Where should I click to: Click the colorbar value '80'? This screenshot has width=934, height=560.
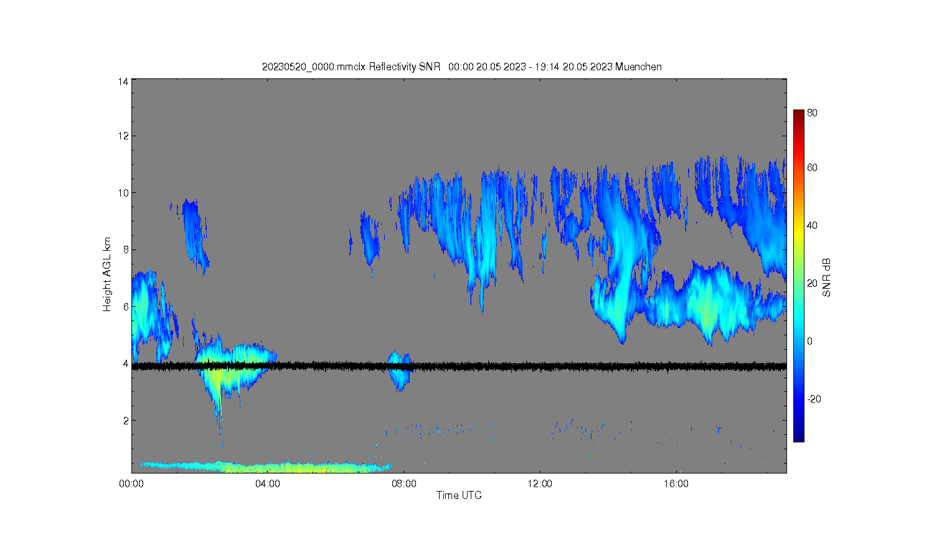tap(812, 113)
